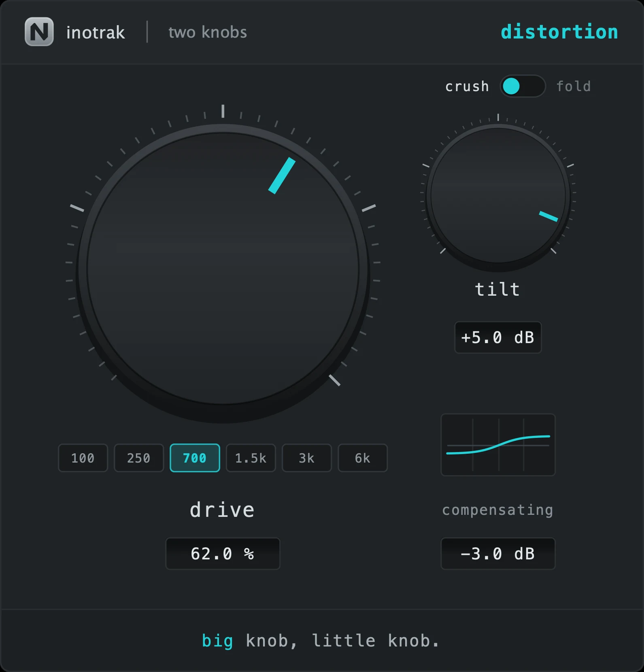Click the tilt EQ curve display
The height and width of the screenshot is (672, 644).
pos(498,445)
